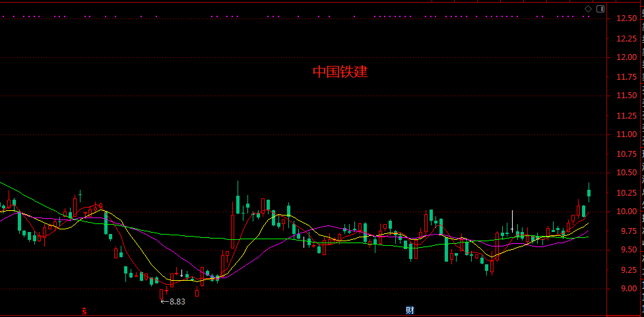Click the 9.25 price axis label

(x=628, y=270)
